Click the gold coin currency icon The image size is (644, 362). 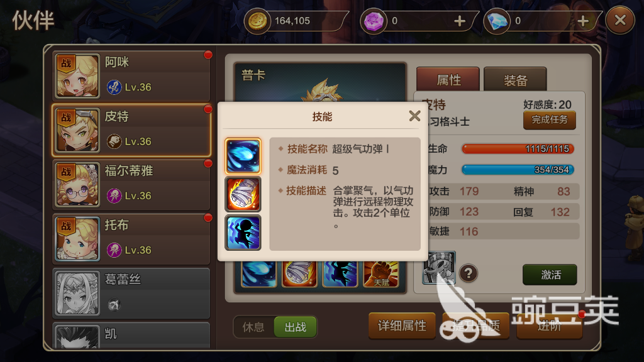257,21
